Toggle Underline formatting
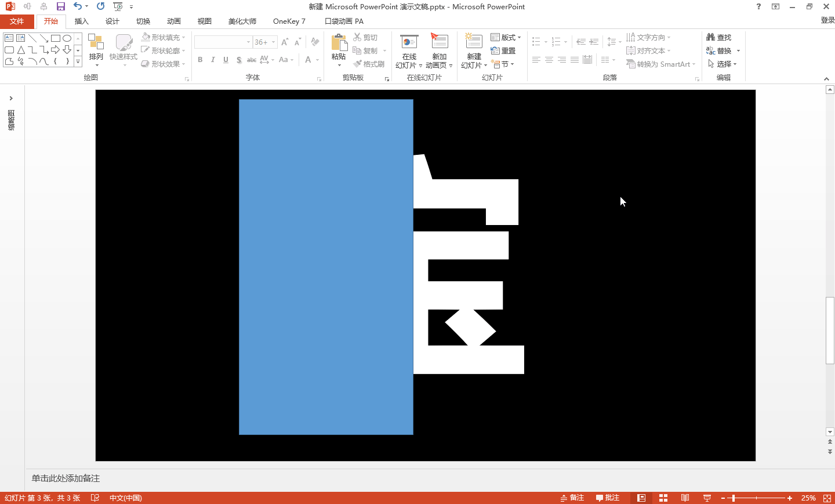 226,60
